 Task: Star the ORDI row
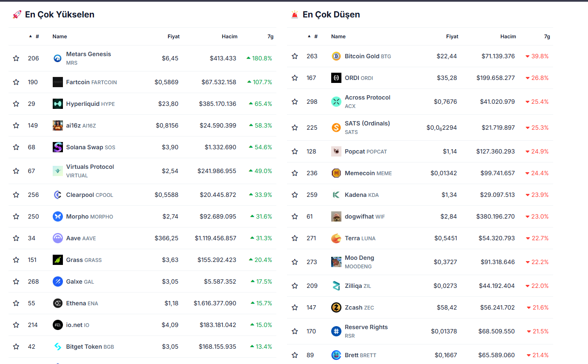coord(295,78)
